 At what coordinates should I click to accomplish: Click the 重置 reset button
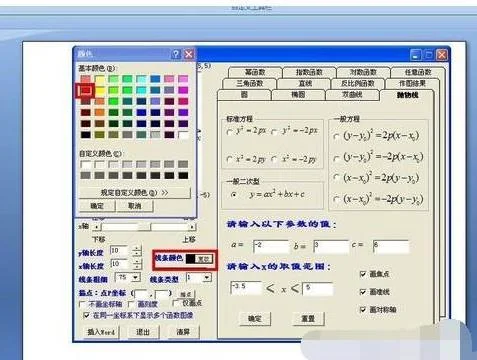pos(308,319)
